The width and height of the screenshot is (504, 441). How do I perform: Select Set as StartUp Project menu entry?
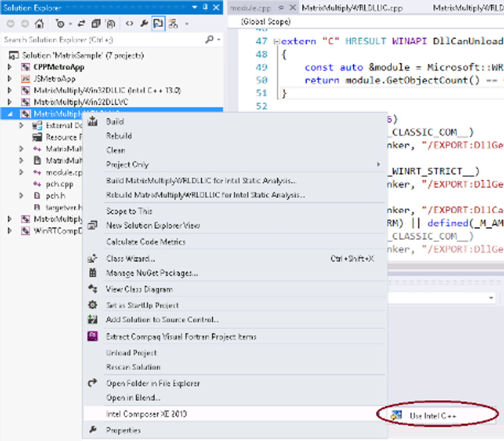click(142, 305)
